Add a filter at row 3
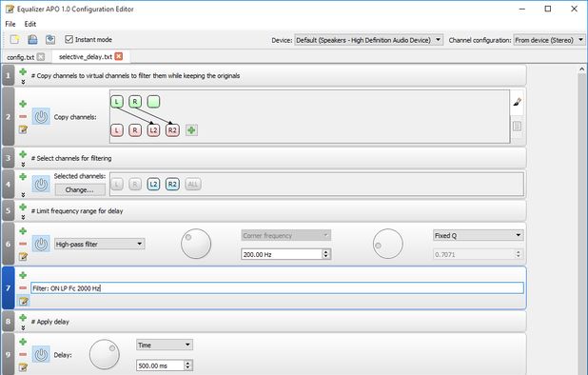The height and width of the screenshot is (375, 588). [x=23, y=154]
